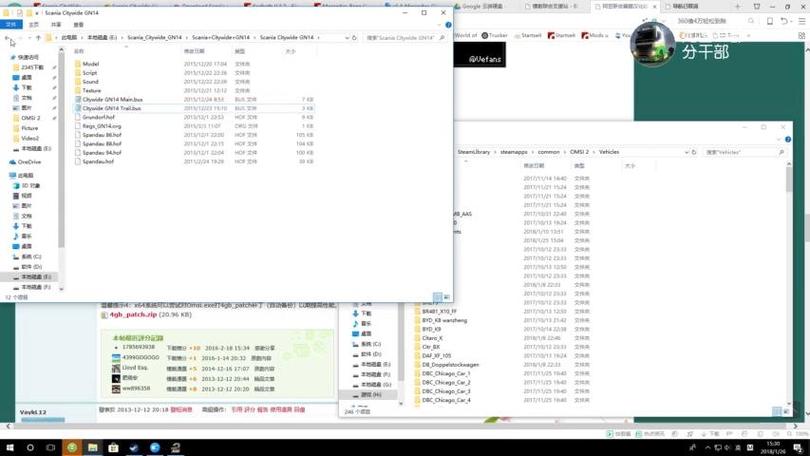Sort by the name column header
This screenshot has height=456, width=810.
[x=79, y=51]
